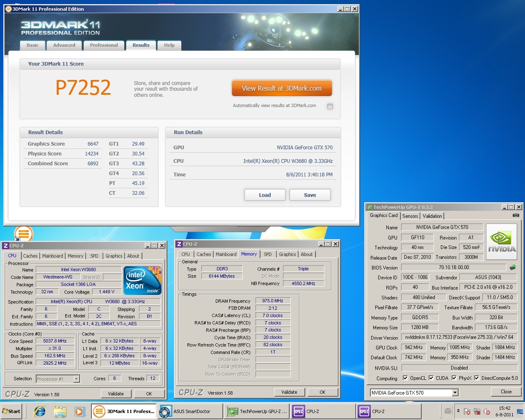Toggle the CUDA checkbox in GPU-Z
The image size is (525, 420).
431,378
